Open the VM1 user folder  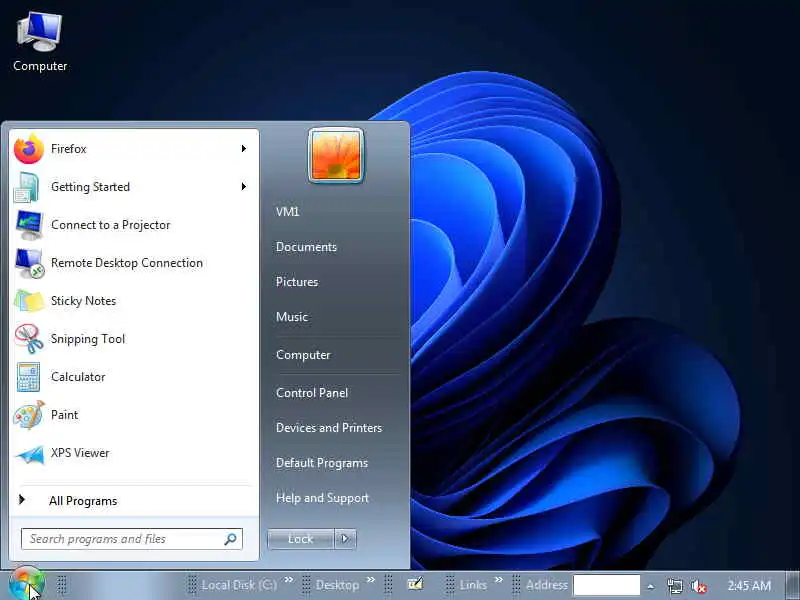(x=288, y=212)
